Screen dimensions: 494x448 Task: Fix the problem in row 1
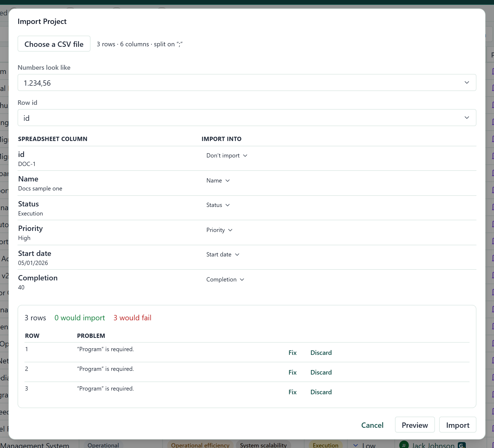click(293, 353)
